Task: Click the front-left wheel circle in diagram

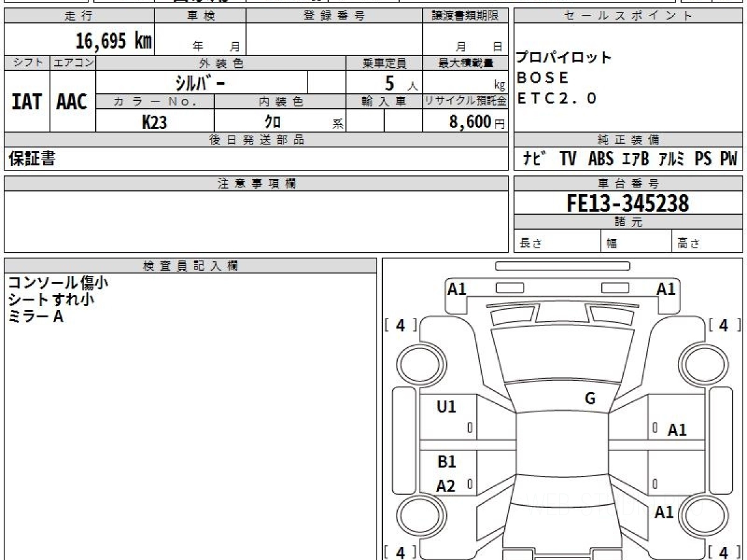Action: 415,362
